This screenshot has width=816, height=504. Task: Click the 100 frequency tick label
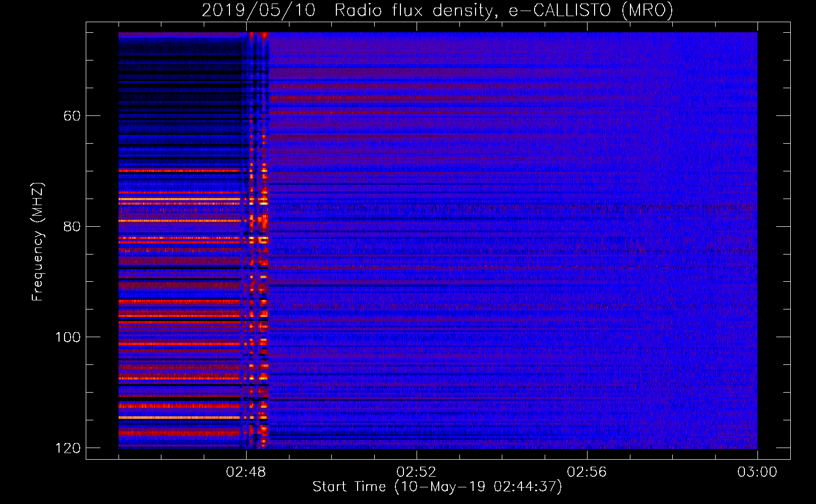[x=68, y=337]
